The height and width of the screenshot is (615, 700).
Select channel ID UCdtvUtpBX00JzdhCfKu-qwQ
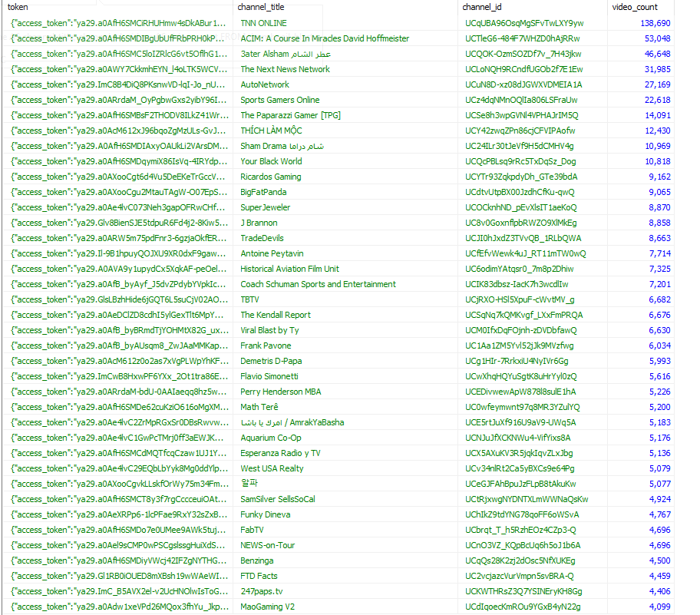pos(520,192)
